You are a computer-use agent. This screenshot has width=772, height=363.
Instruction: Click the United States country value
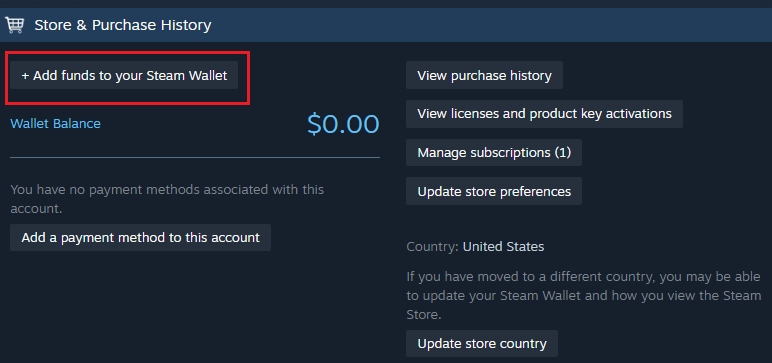503,246
